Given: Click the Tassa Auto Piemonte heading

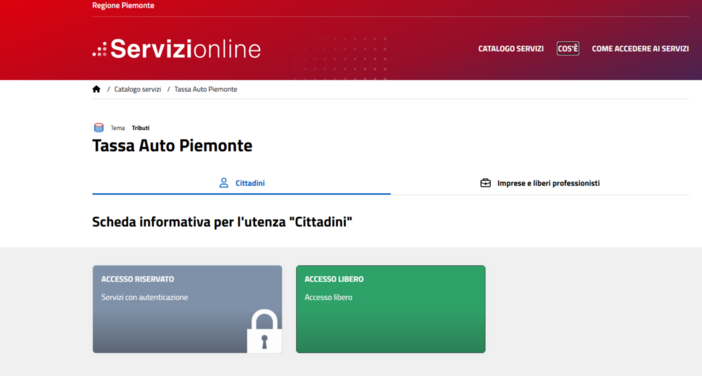Looking at the screenshot, I should pos(172,145).
